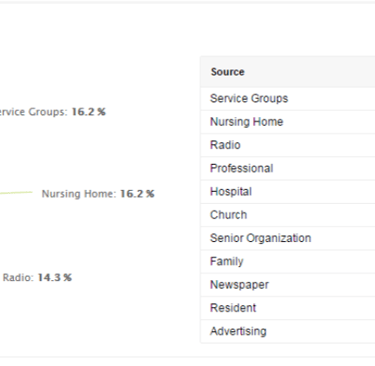Click the bold Source heading text
Screen dimensions: 375x366
click(x=228, y=72)
